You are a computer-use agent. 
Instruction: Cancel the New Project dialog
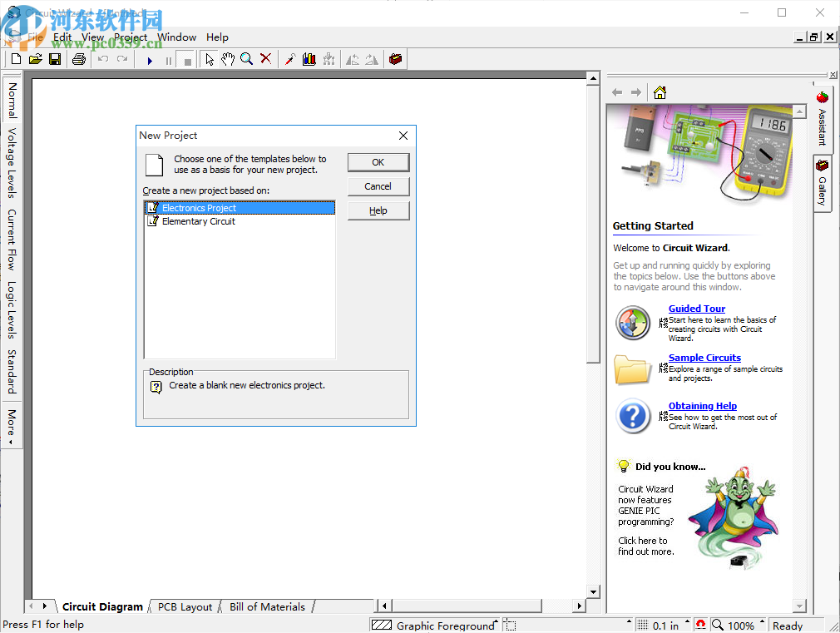click(x=378, y=186)
